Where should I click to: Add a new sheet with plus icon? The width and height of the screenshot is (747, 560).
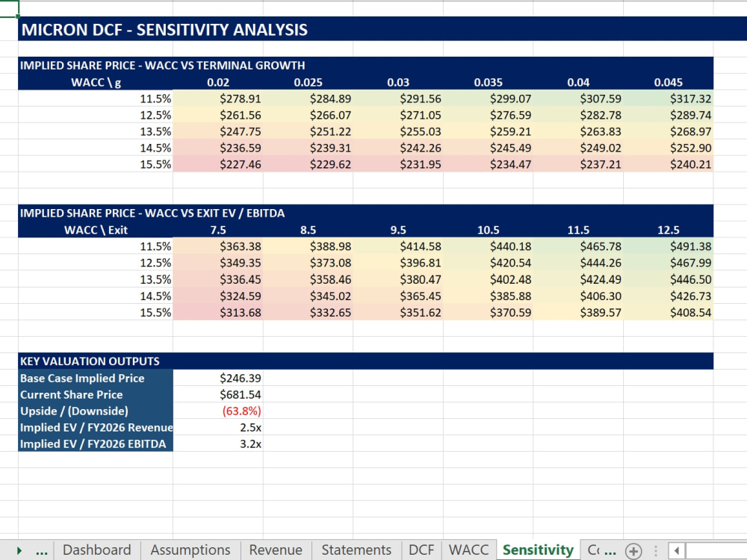tap(633, 551)
